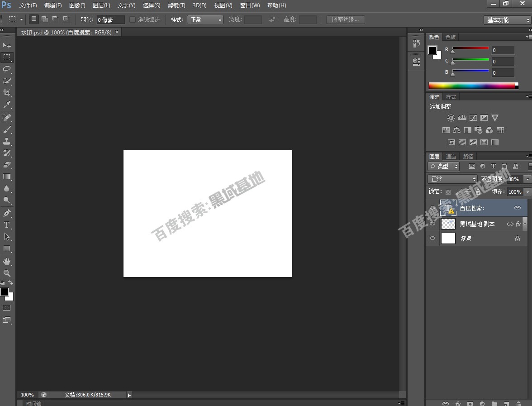Open the 文件(F) menu
This screenshot has width=532, height=406.
coord(28,5)
